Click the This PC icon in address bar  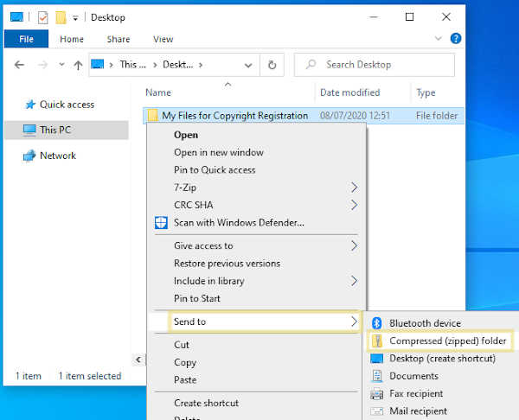tap(97, 64)
